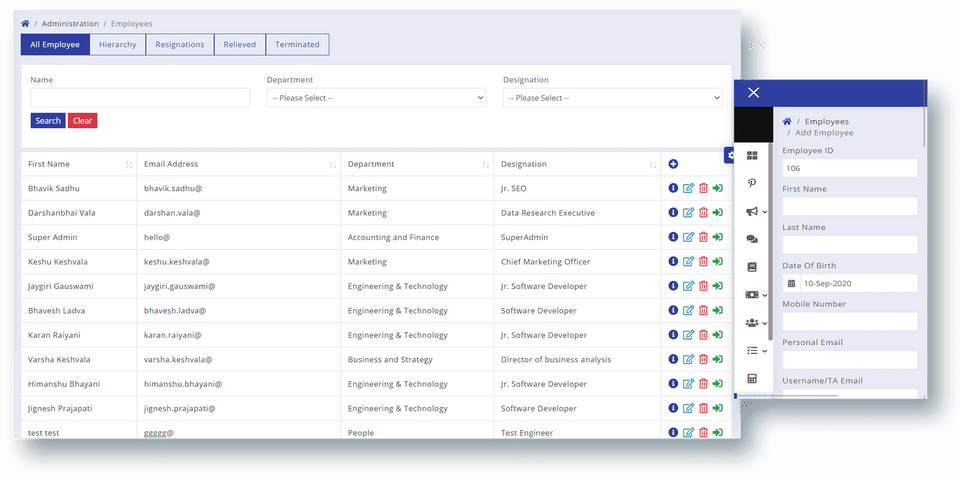Click the calculator icon in sidebar
Image resolution: width=960 pixels, height=479 pixels.
tap(752, 379)
